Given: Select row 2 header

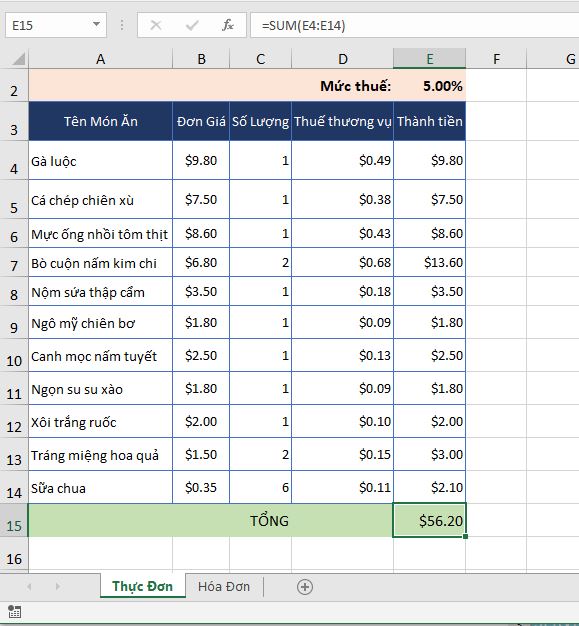Looking at the screenshot, I should [x=14, y=85].
